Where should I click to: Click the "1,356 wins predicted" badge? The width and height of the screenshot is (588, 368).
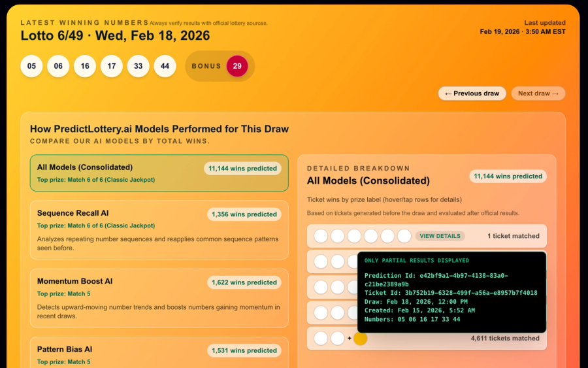[244, 214]
